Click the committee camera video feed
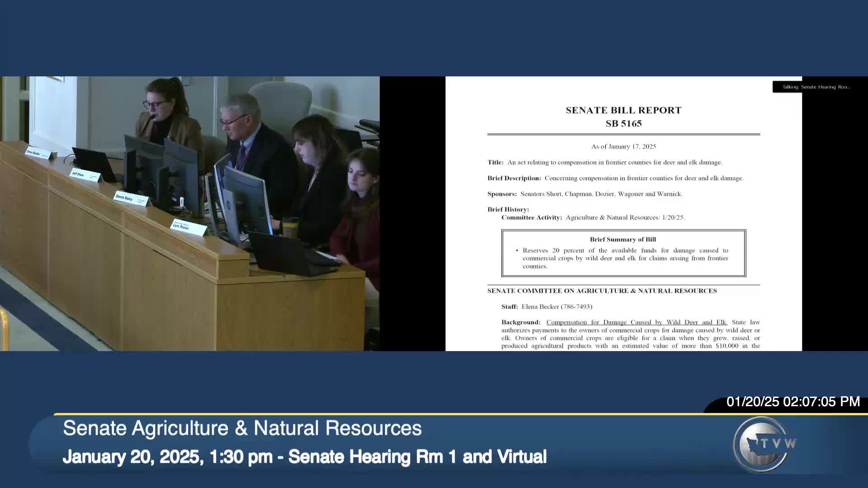The width and height of the screenshot is (868, 488). (x=190, y=213)
